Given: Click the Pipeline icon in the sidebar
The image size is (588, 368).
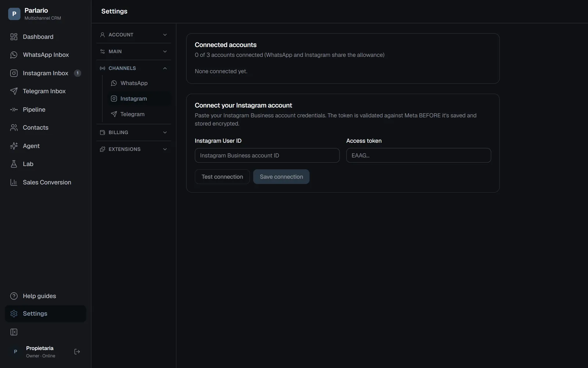Looking at the screenshot, I should [14, 110].
